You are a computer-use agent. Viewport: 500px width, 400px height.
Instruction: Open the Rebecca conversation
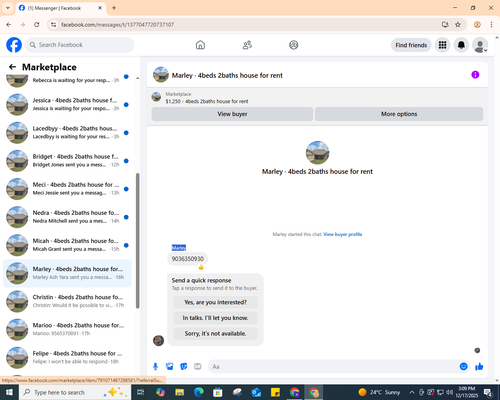tap(67, 81)
